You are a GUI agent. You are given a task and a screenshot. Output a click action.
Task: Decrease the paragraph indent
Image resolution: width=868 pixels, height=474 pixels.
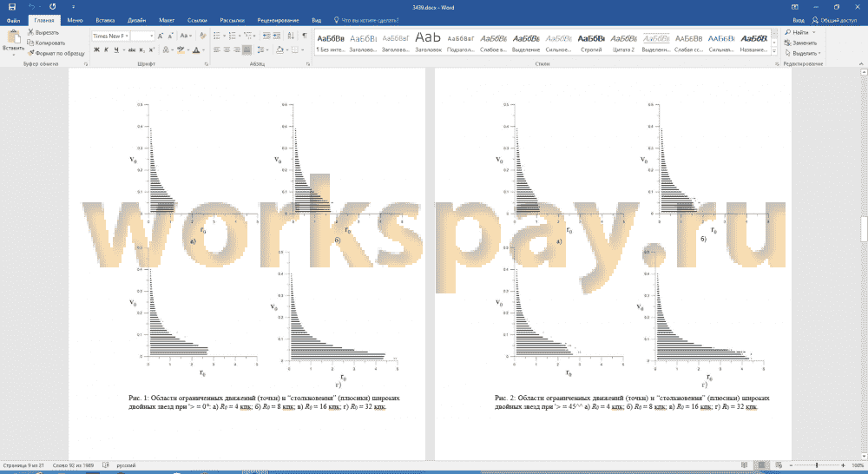(266, 36)
